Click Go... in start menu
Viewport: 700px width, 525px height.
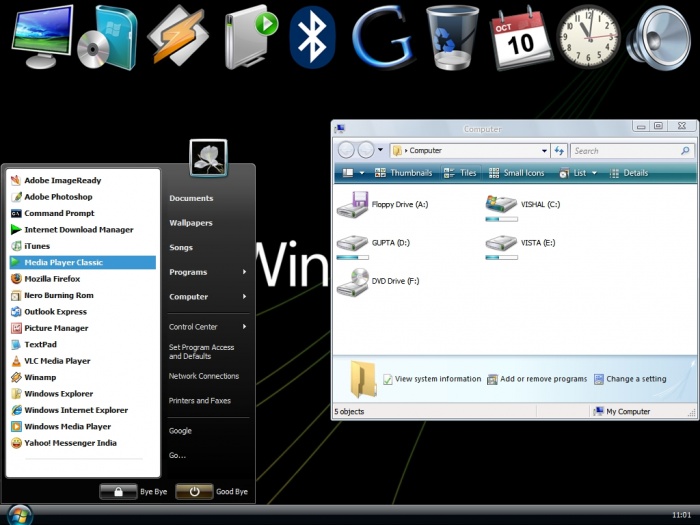pos(177,455)
